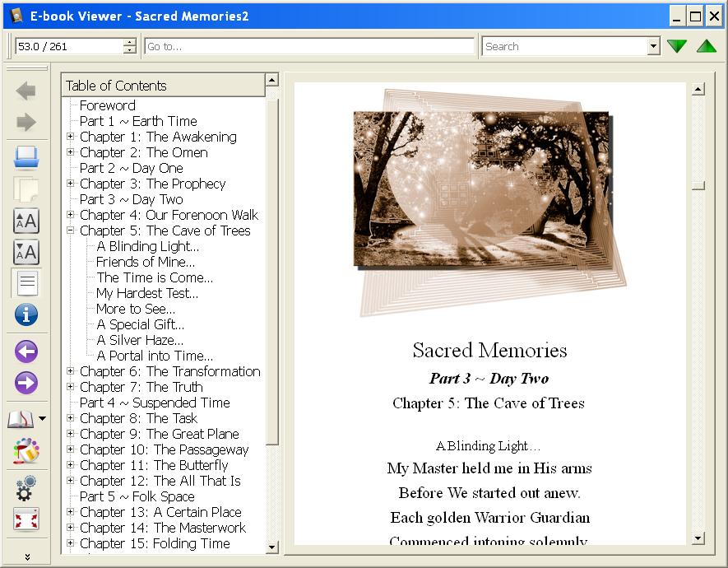Click the book page scroll-up arrow
The image size is (728, 568).
coord(698,89)
